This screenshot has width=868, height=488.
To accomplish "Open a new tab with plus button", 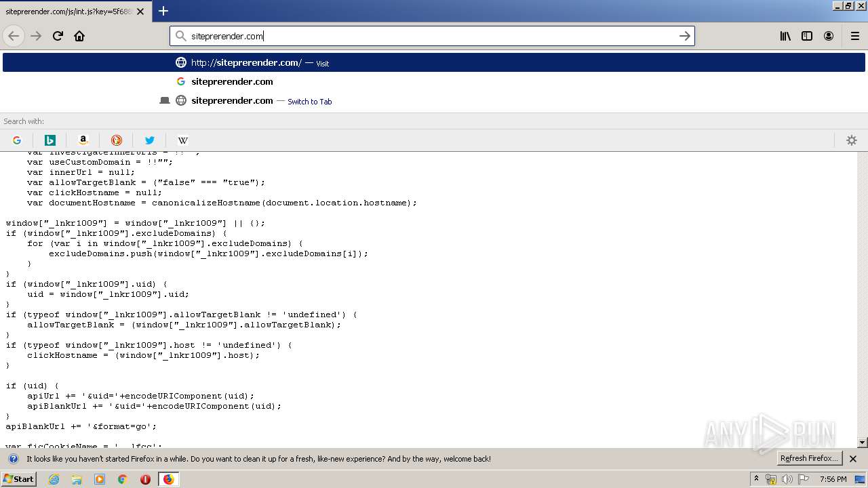I will coord(163,11).
